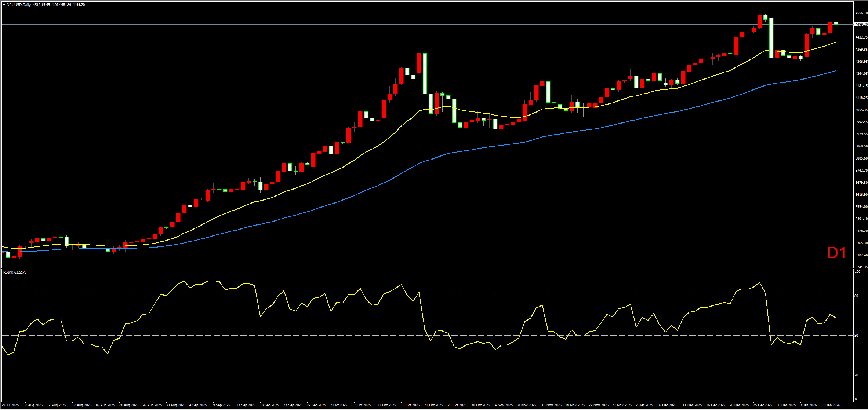Click the 21 Oct 2025 date label
The image size is (868, 410).
pyautogui.click(x=433, y=405)
